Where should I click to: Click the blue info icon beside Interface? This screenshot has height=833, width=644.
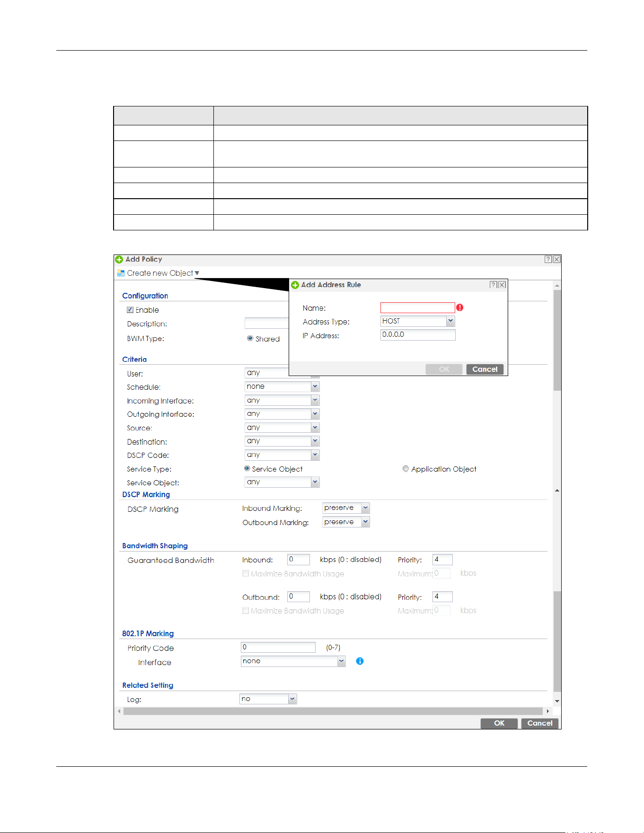[x=360, y=661]
